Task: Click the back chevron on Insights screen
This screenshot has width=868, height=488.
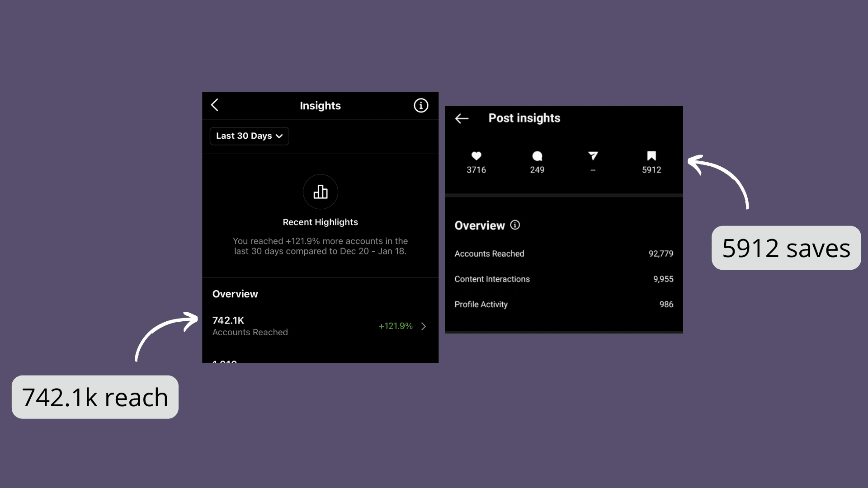Action: (216, 105)
